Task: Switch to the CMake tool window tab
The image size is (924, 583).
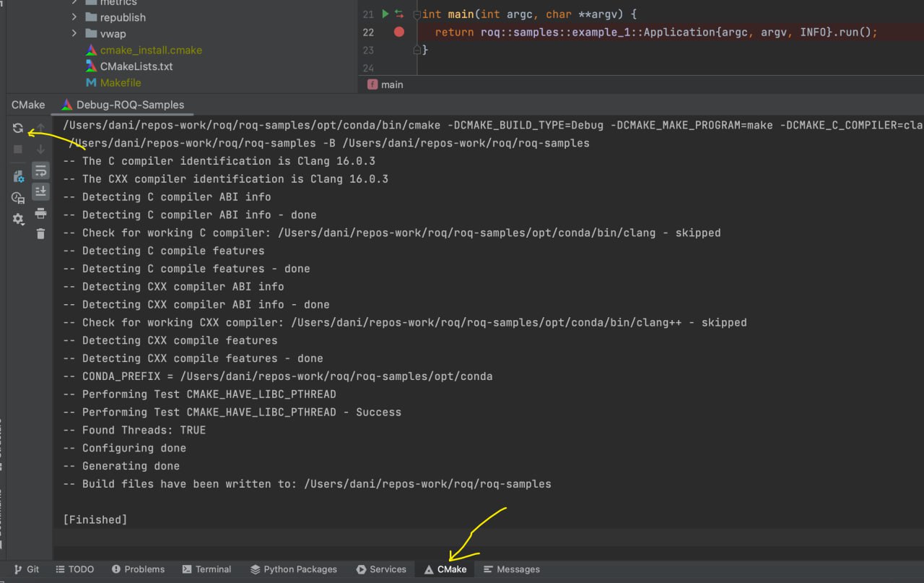Action: tap(445, 569)
